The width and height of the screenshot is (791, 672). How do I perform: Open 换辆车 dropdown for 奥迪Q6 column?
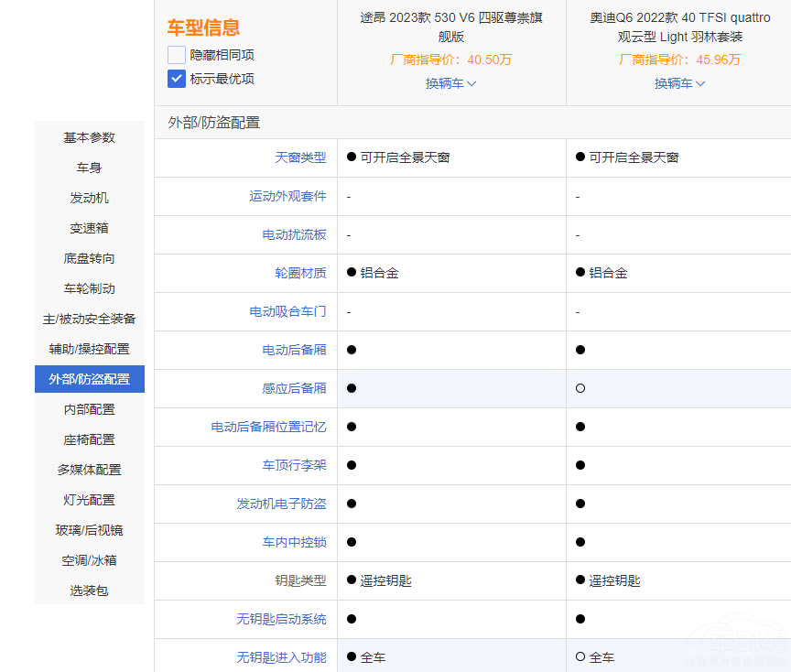(679, 83)
